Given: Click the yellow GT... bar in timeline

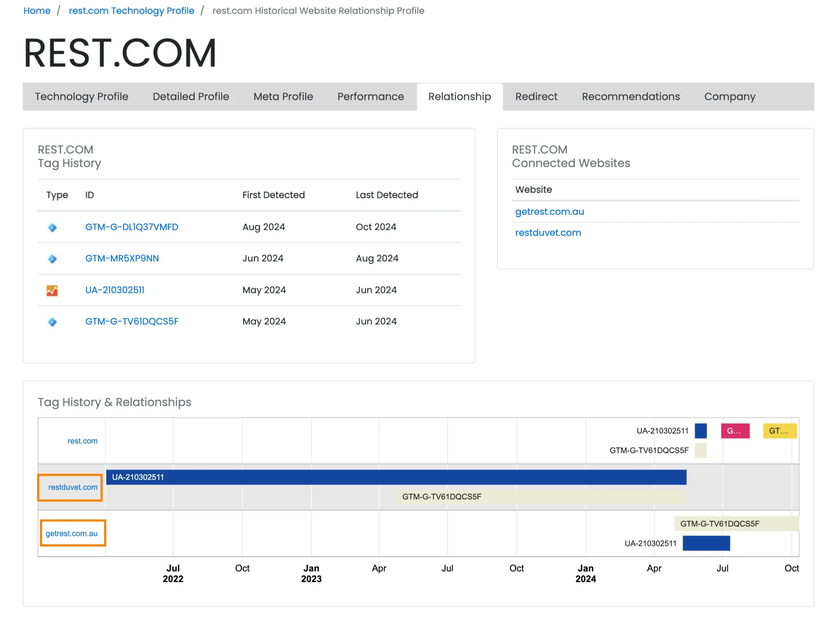Looking at the screenshot, I should [780, 431].
